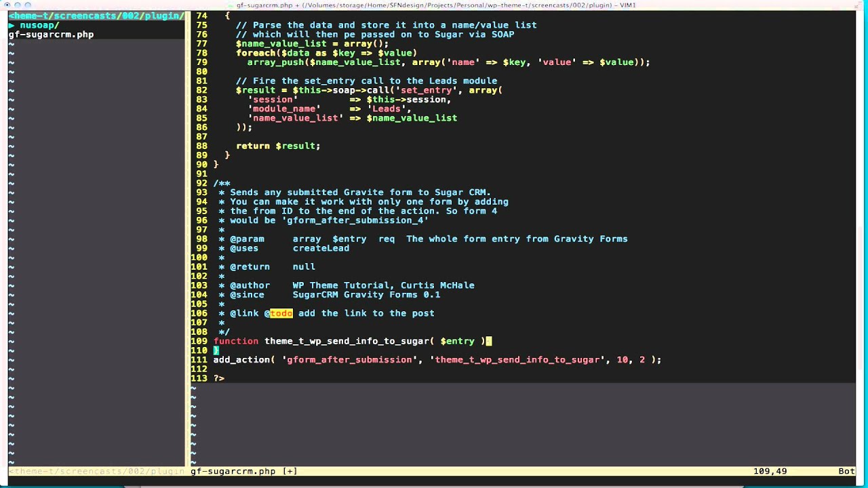Click the path header at top of file tree

click(96, 16)
